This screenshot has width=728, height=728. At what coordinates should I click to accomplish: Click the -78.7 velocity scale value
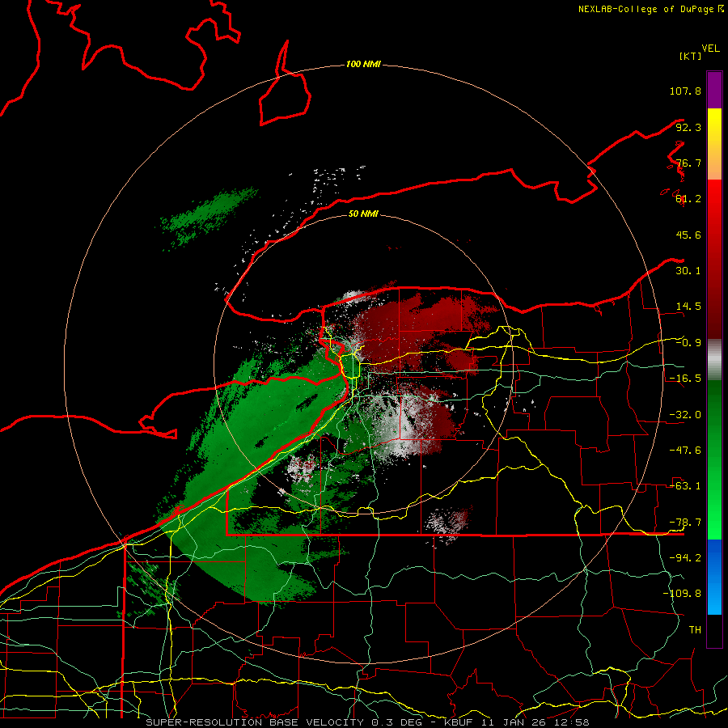pyautogui.click(x=685, y=523)
